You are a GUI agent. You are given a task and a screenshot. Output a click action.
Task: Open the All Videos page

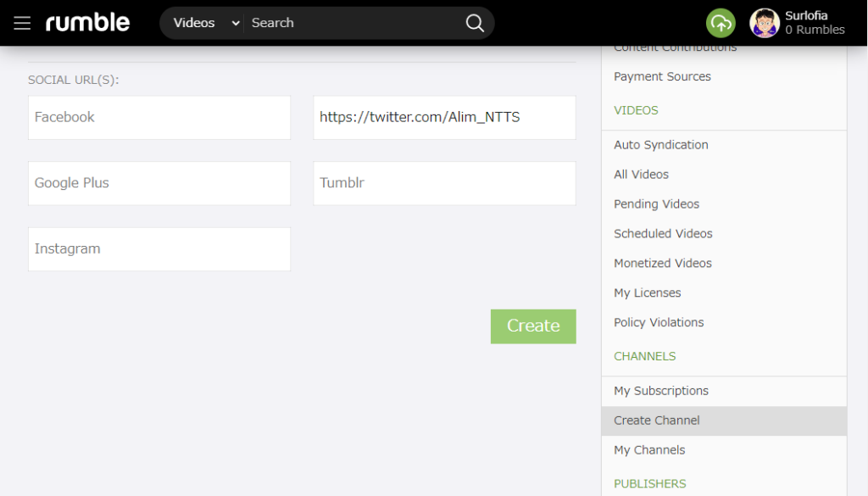point(641,175)
